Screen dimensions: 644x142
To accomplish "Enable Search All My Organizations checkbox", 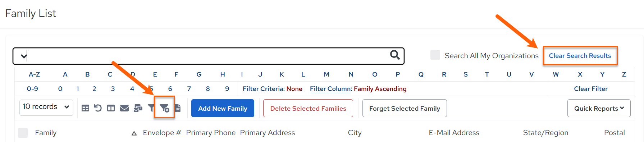I will pyautogui.click(x=435, y=55).
